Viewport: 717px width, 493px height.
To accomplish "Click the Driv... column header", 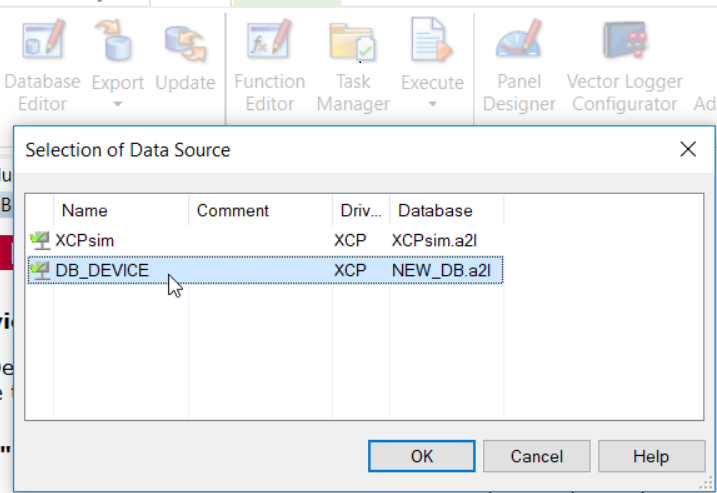I will click(361, 210).
